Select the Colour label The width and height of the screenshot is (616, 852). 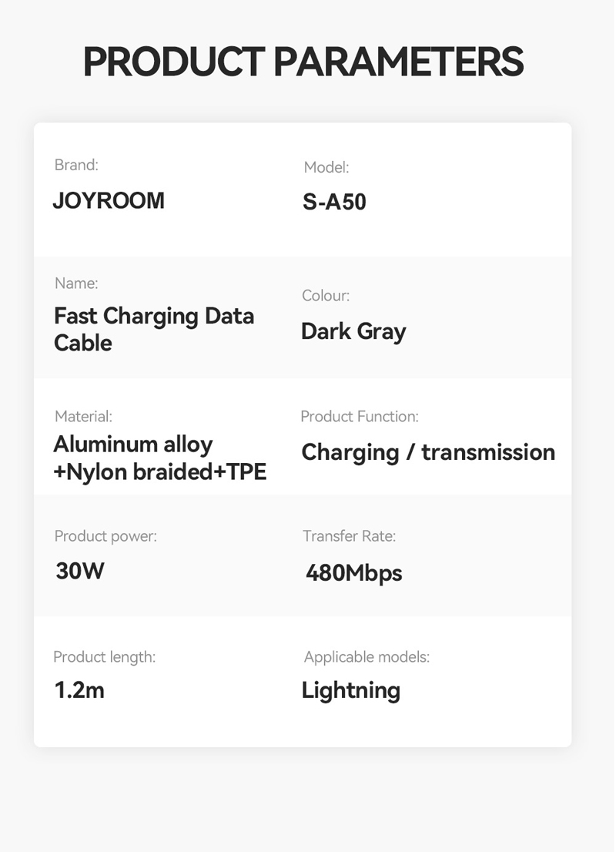tap(326, 296)
